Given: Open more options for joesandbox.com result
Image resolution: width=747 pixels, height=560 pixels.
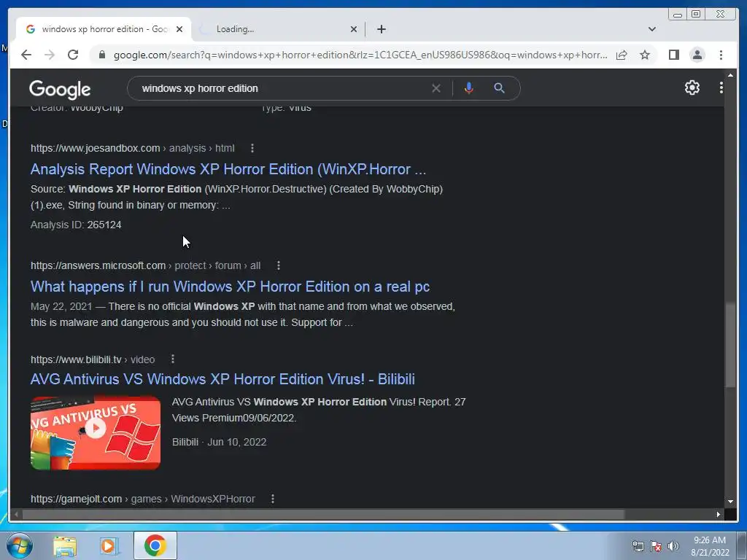Looking at the screenshot, I should 252,149.
